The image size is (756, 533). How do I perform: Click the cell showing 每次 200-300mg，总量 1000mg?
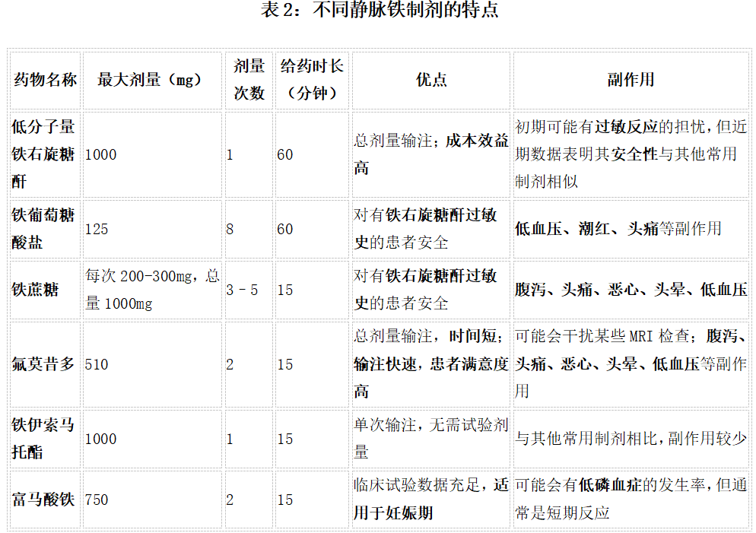point(151,289)
